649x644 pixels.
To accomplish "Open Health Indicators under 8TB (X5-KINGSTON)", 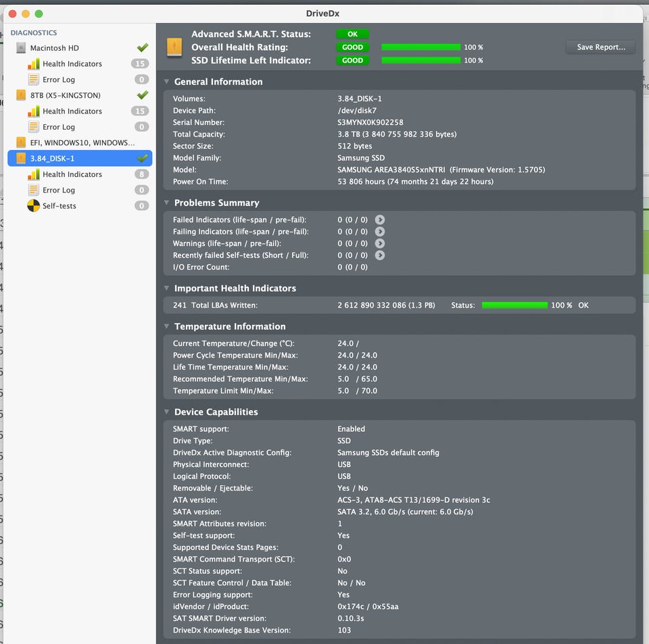I will pos(80,111).
